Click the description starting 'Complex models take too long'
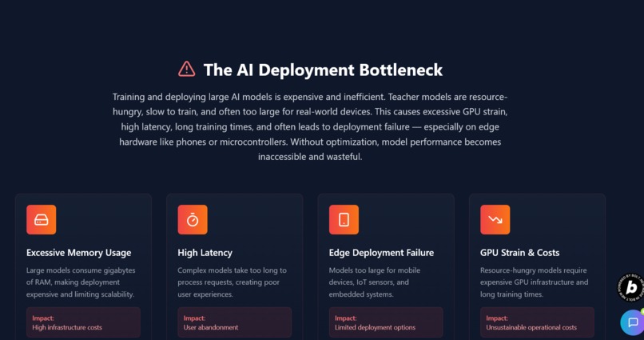The width and height of the screenshot is (644, 340). (232, 282)
